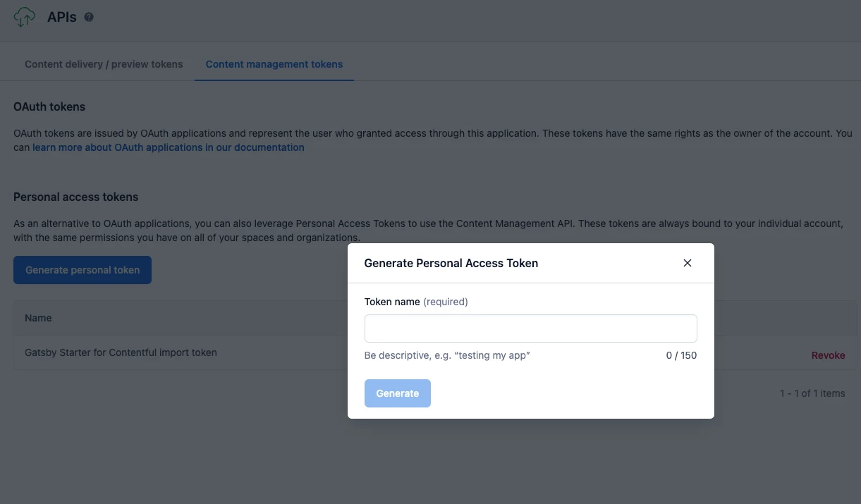861x504 pixels.
Task: Click the 0 / 150 character counter
Action: [x=681, y=355]
